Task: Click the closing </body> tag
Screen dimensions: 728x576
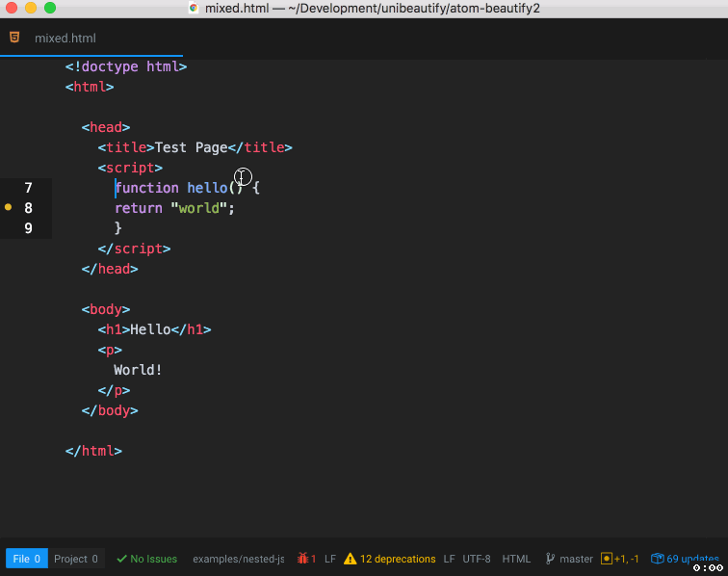Action: [x=110, y=410]
